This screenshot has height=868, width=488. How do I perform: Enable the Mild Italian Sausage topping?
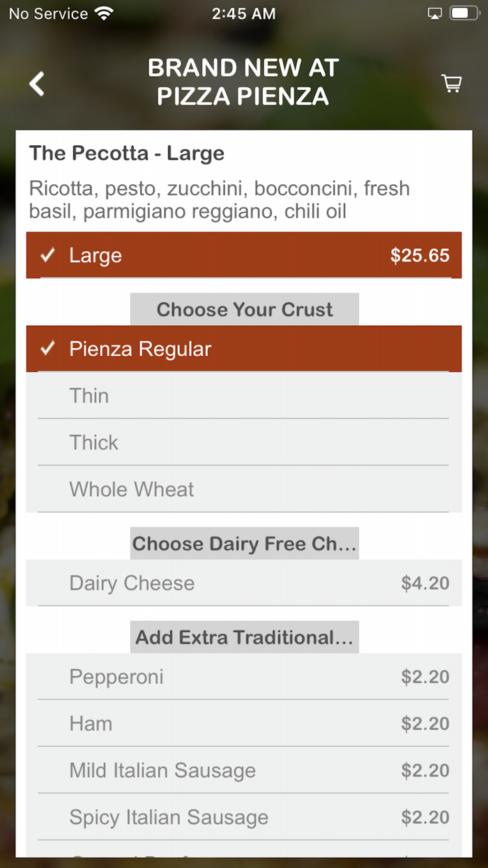[x=244, y=770]
